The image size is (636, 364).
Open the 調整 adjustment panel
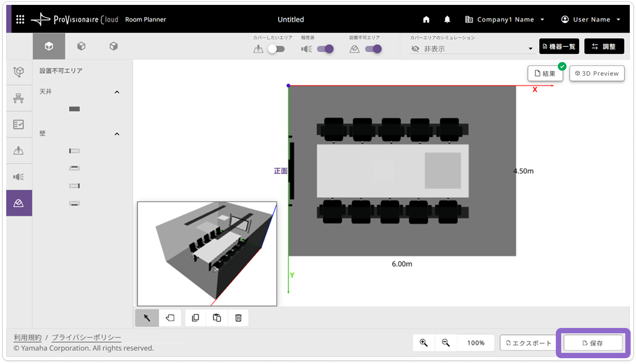(x=604, y=46)
